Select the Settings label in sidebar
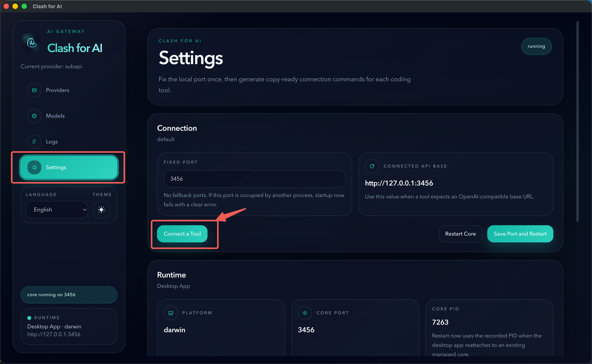 [56, 167]
